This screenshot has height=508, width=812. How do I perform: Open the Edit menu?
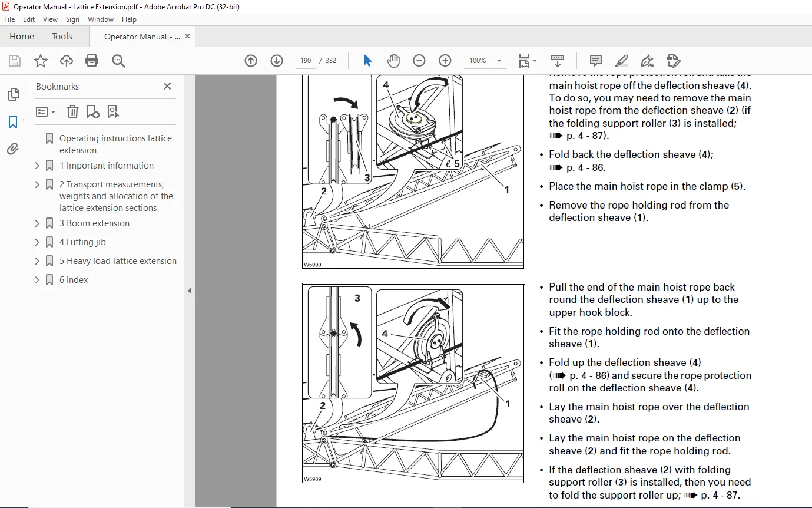(29, 19)
